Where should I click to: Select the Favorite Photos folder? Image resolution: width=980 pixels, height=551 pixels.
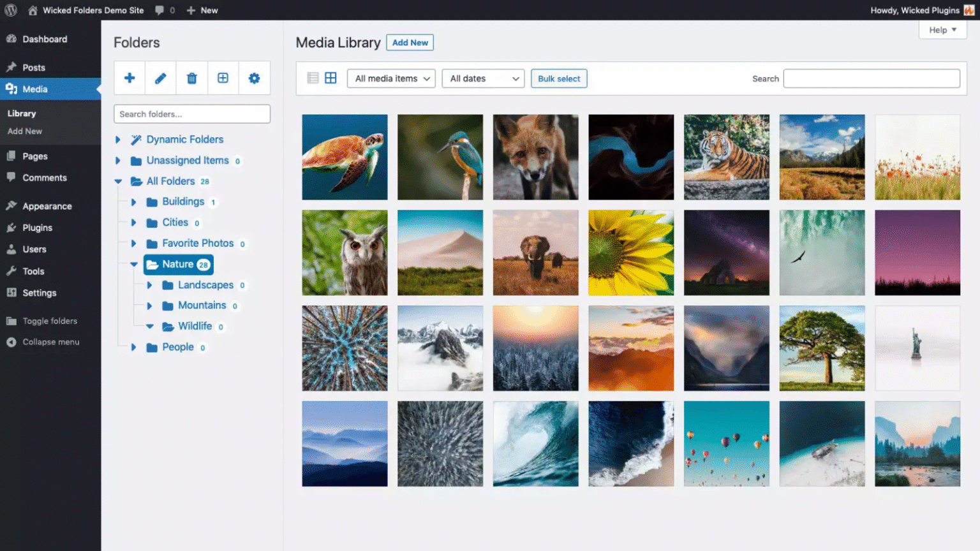pos(197,244)
